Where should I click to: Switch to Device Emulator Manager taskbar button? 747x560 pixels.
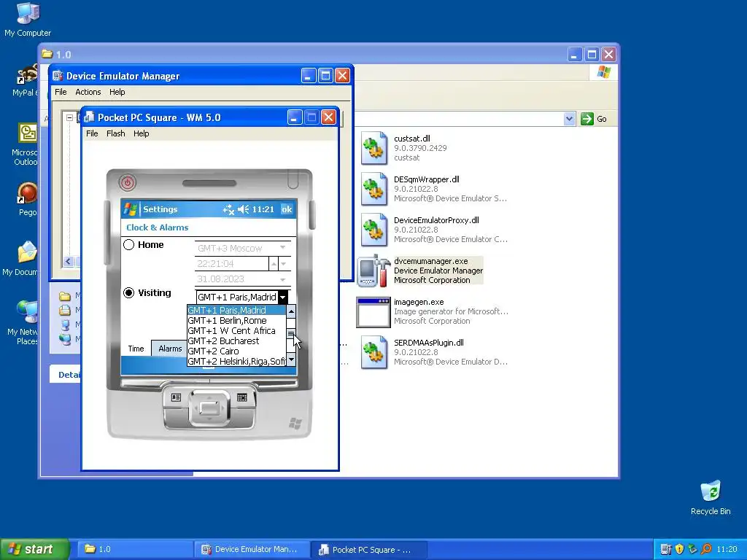(252, 549)
